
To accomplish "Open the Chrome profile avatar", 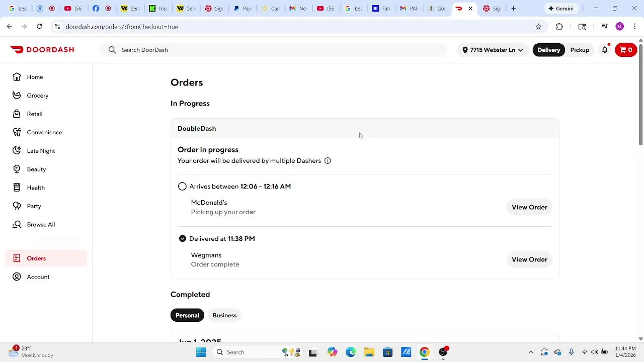I will click(x=619, y=27).
